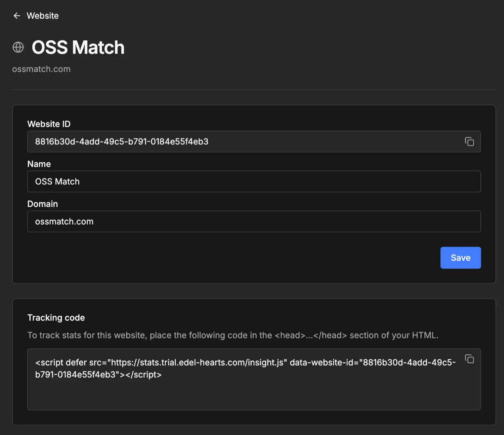Focus the Name input field

(x=254, y=182)
